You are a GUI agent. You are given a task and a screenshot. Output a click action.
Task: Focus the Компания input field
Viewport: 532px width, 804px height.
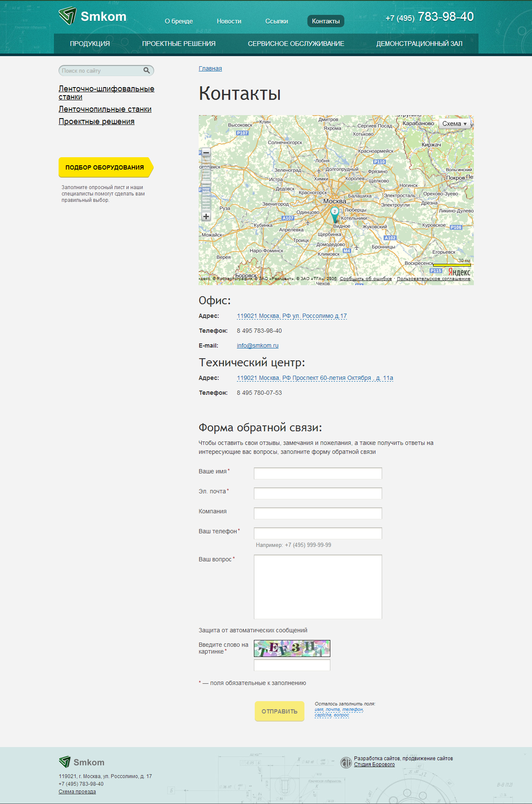318,513
